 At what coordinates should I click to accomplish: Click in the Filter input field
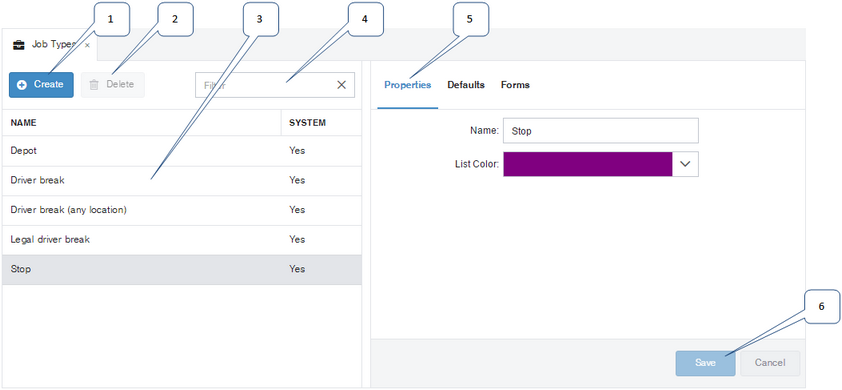pyautogui.click(x=266, y=85)
